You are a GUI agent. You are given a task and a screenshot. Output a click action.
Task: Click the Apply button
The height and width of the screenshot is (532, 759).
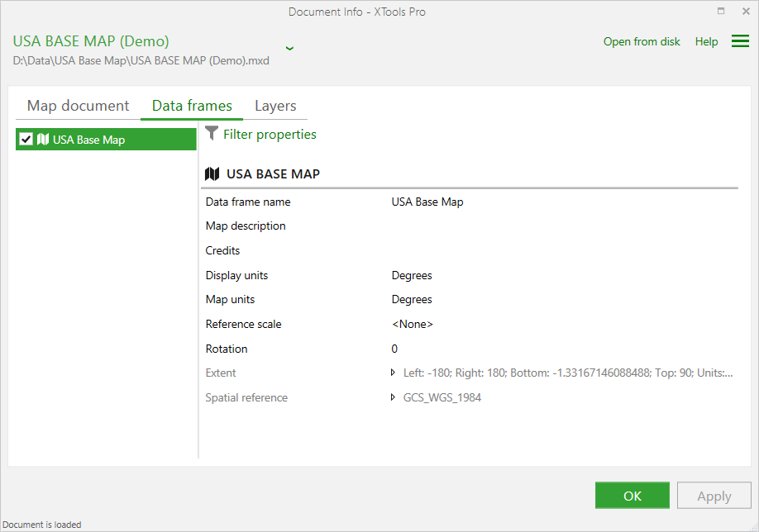714,496
